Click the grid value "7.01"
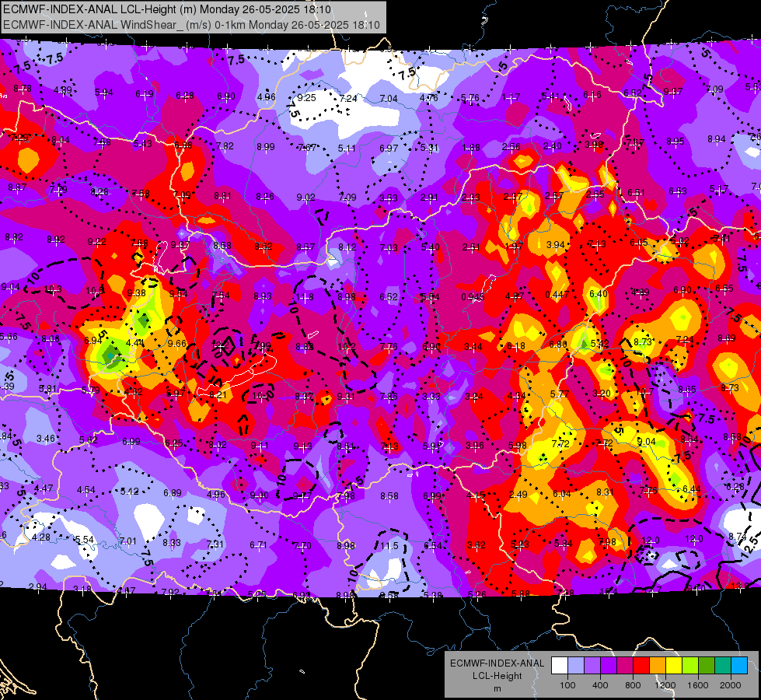The height and width of the screenshot is (700, 761). (x=128, y=541)
